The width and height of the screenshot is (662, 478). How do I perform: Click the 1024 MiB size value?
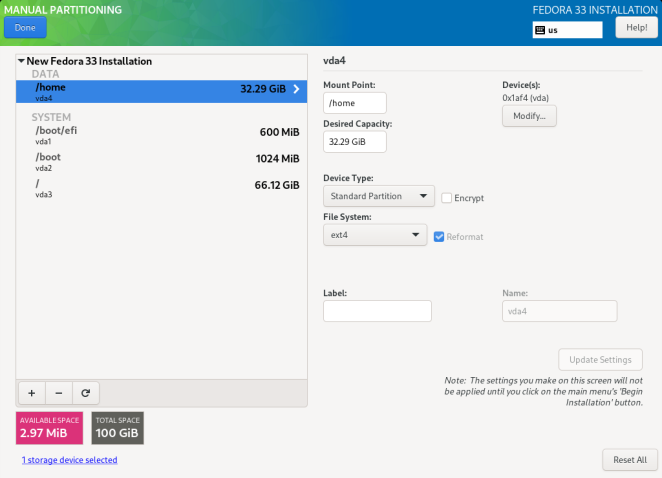click(x=277, y=159)
